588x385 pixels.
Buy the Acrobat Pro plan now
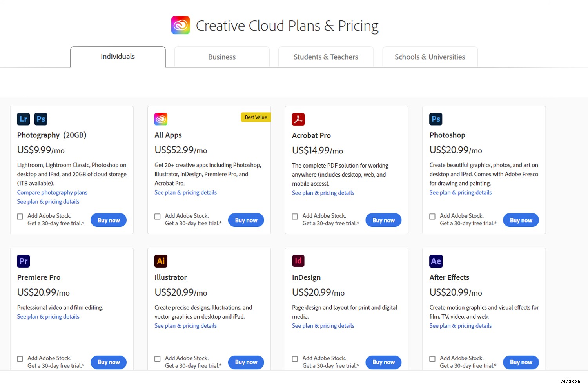[x=383, y=220]
